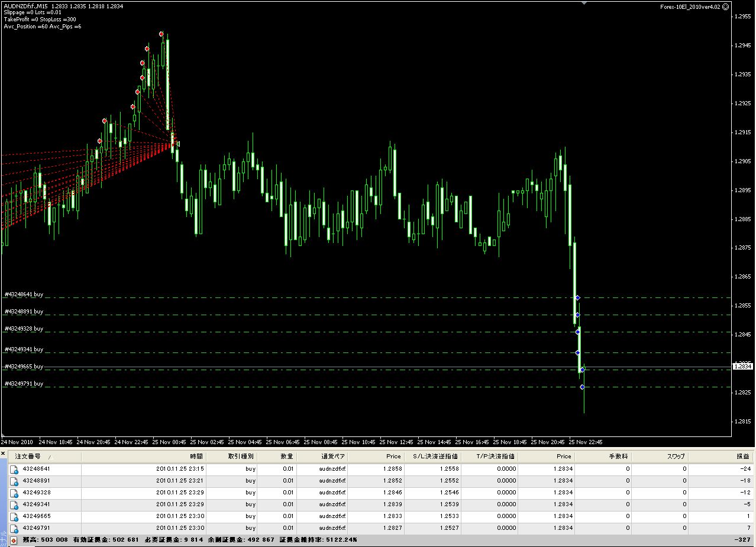Sort by the 注文番号 column header
This screenshot has height=547, width=756.
coord(44,457)
